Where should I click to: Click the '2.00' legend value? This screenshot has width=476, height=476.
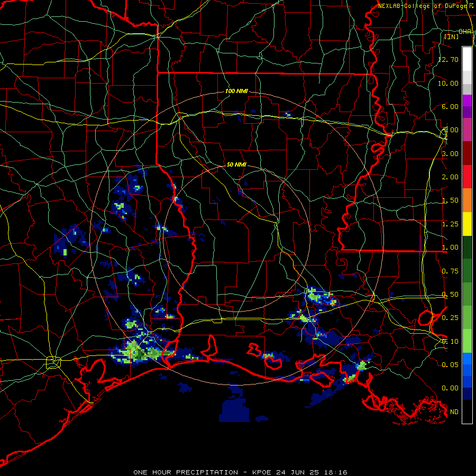tap(450, 177)
